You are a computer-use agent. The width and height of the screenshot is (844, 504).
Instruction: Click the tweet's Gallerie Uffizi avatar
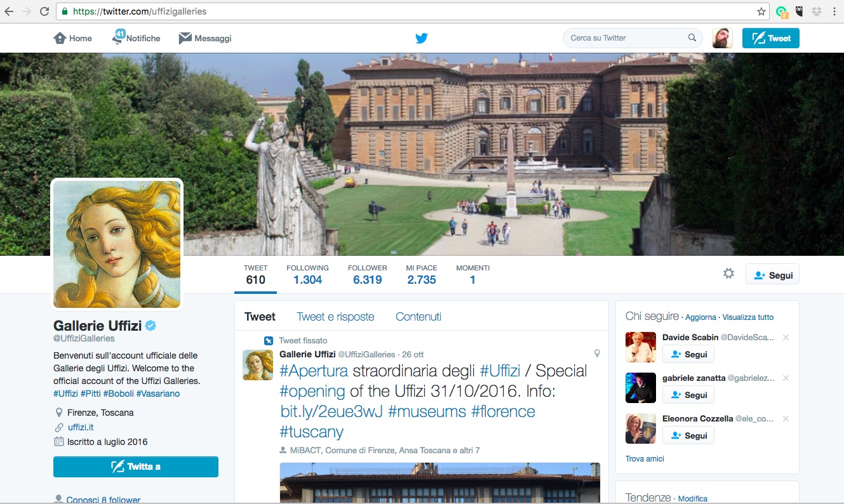(258, 365)
